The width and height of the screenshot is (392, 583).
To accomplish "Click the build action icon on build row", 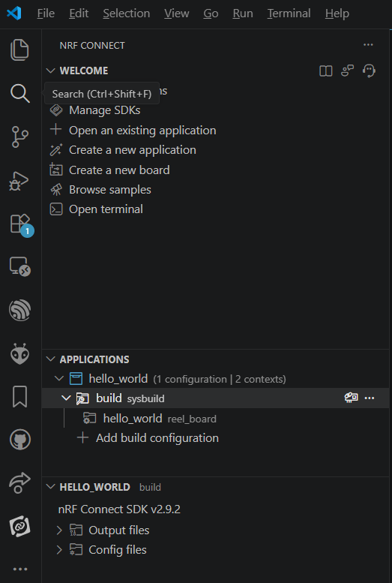I will pos(351,398).
